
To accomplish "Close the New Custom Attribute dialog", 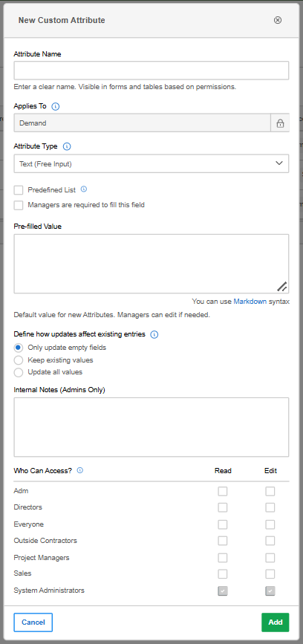I will [278, 20].
